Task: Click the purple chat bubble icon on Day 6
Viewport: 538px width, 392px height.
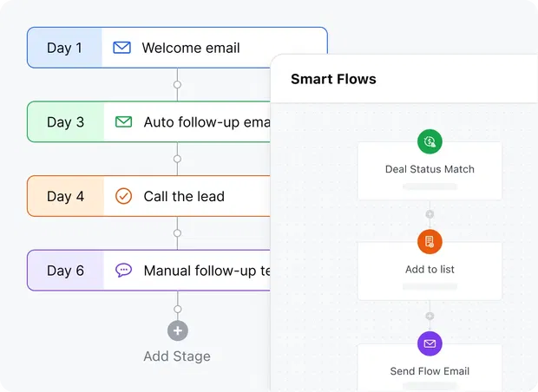Action: [x=123, y=271]
